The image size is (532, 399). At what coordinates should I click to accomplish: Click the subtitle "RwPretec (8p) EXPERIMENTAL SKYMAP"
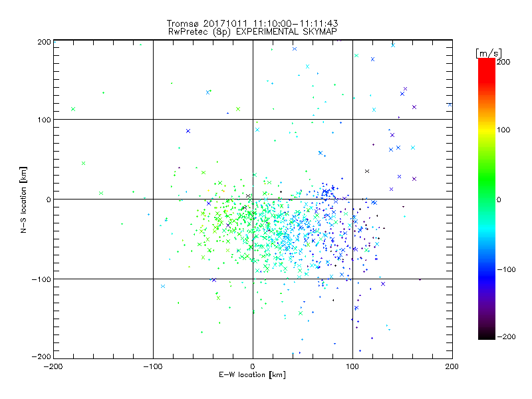tap(253, 32)
